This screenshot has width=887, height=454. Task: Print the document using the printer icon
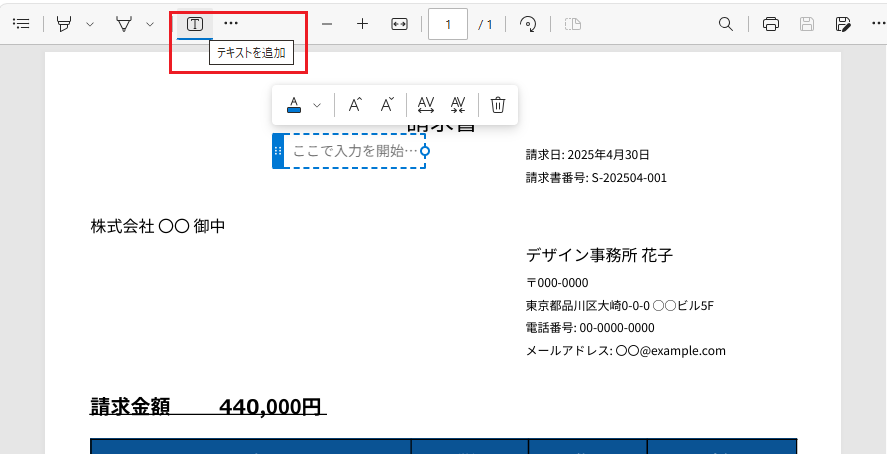click(770, 24)
